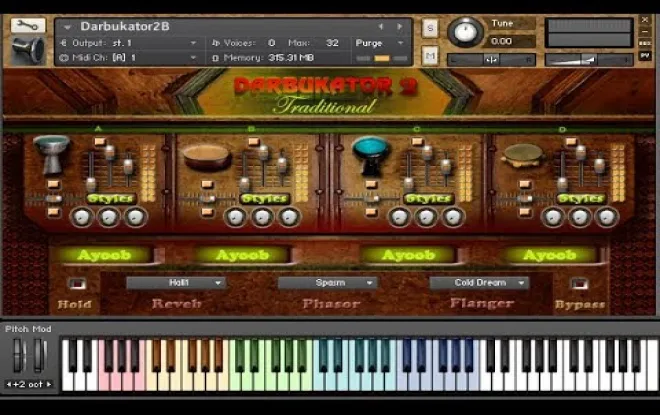Select the silver darbuka drum in section A
The width and height of the screenshot is (660, 415).
pos(51,154)
